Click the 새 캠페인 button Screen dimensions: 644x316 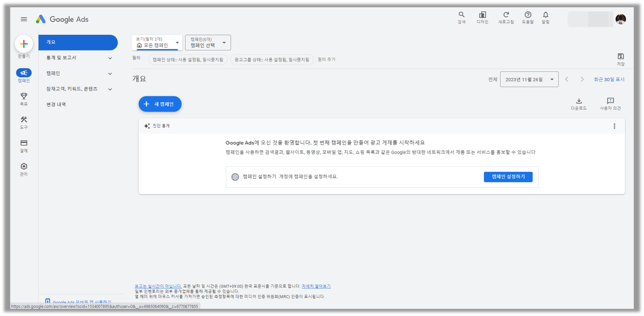coord(160,104)
